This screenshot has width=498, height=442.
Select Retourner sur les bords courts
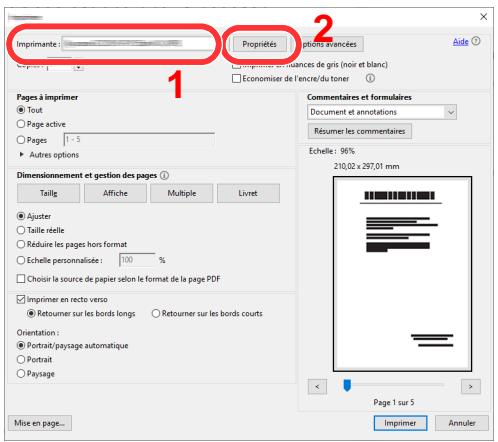click(156, 313)
